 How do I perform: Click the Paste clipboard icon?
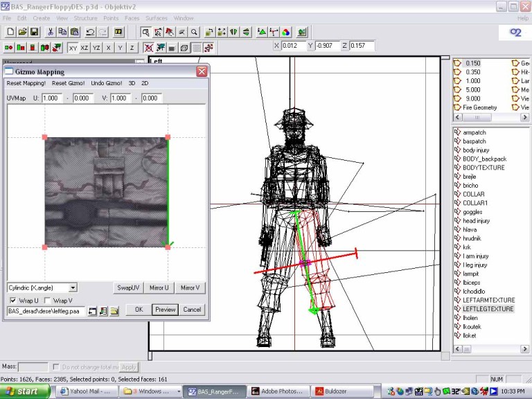[74, 32]
